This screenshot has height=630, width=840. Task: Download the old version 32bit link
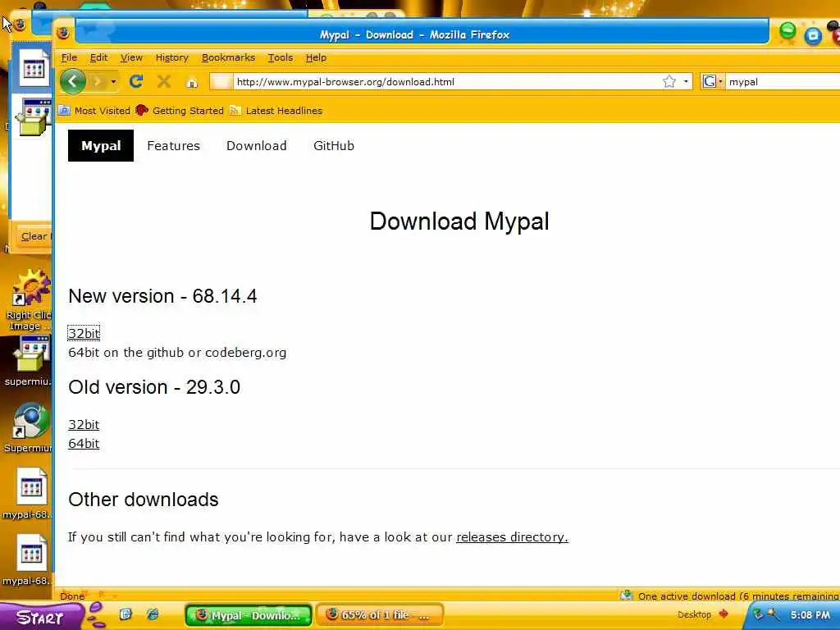pos(84,425)
